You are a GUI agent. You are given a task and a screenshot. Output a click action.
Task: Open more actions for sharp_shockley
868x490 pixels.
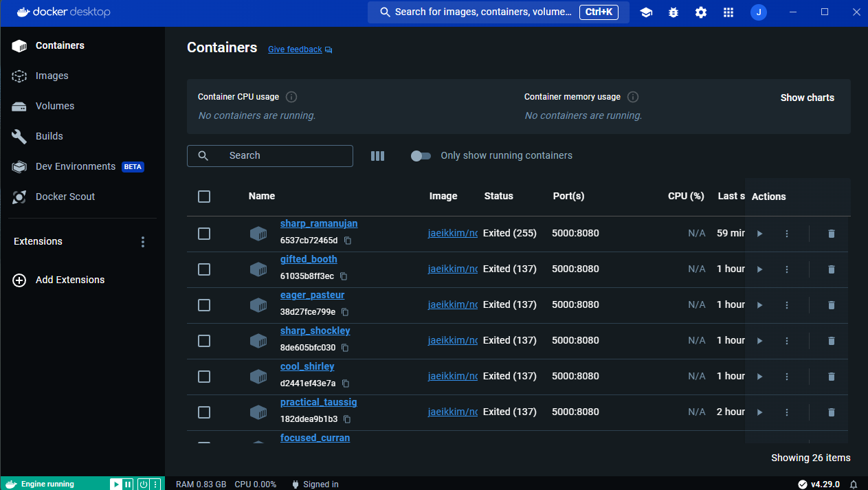(787, 341)
